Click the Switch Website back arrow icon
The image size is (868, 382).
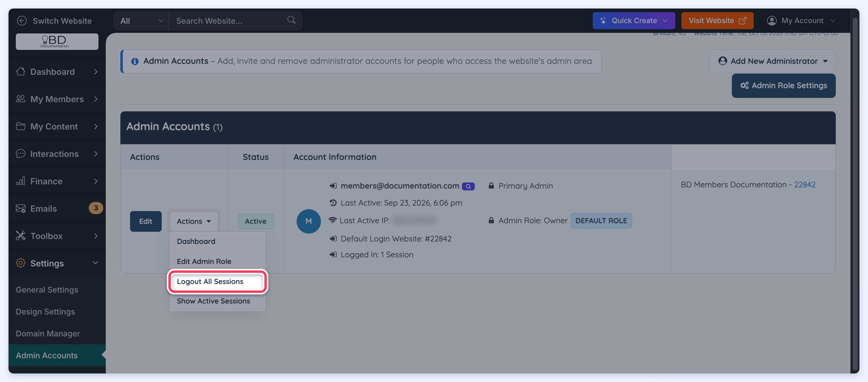(x=22, y=21)
